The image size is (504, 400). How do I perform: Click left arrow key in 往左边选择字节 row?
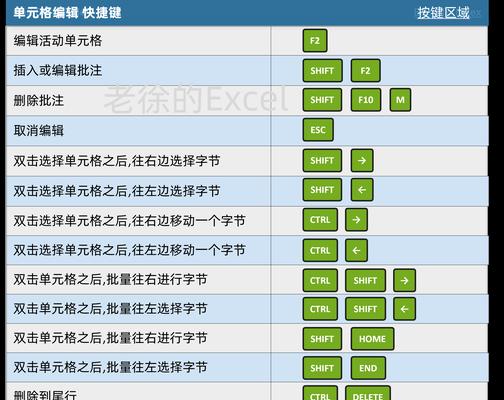coord(362,190)
